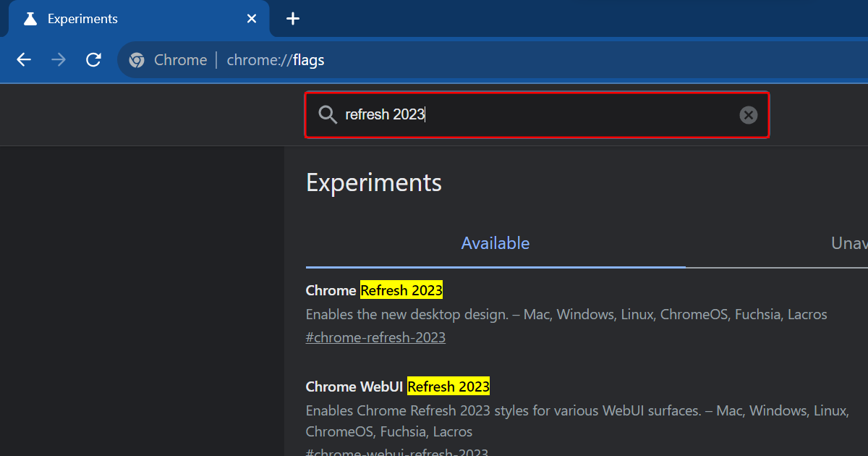Click the Experiments page heading
This screenshot has width=868, height=456.
[x=373, y=182]
